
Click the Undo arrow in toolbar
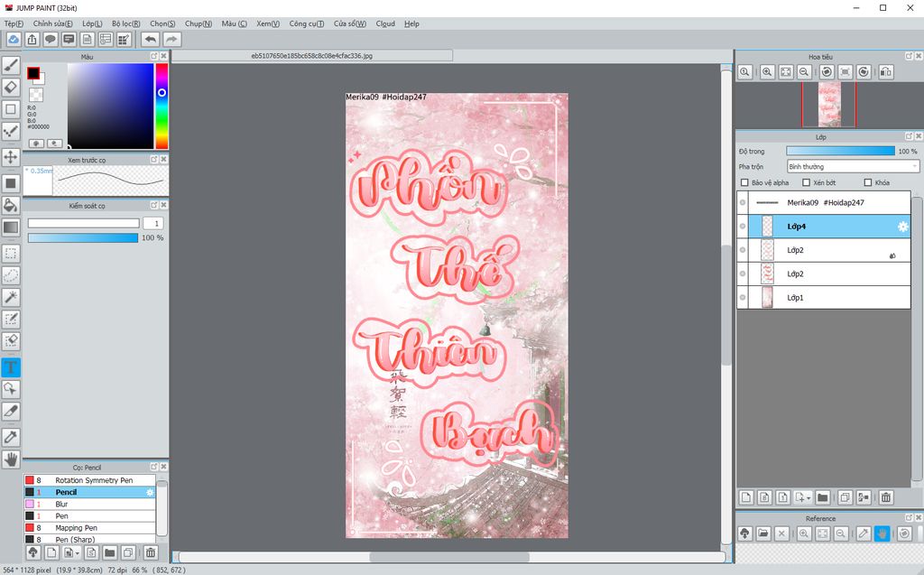151,40
